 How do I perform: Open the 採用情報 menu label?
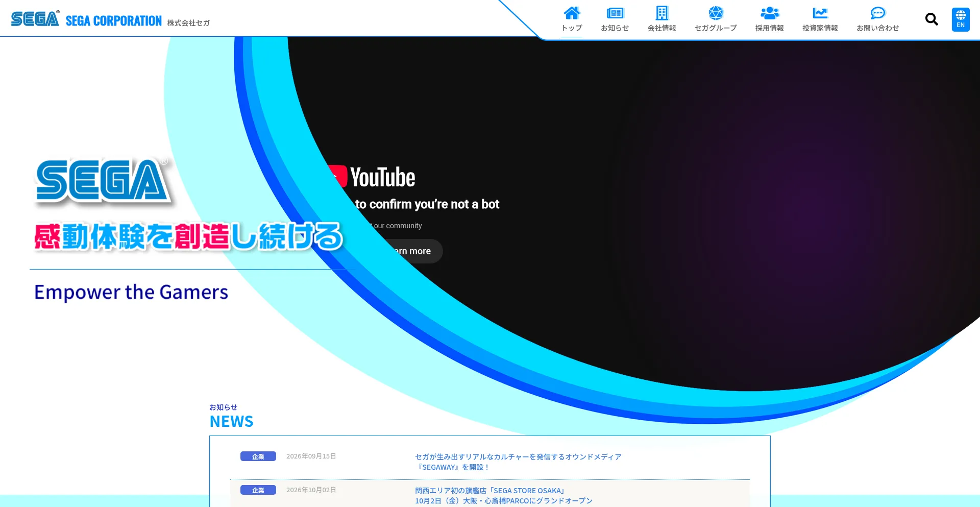pyautogui.click(x=770, y=28)
